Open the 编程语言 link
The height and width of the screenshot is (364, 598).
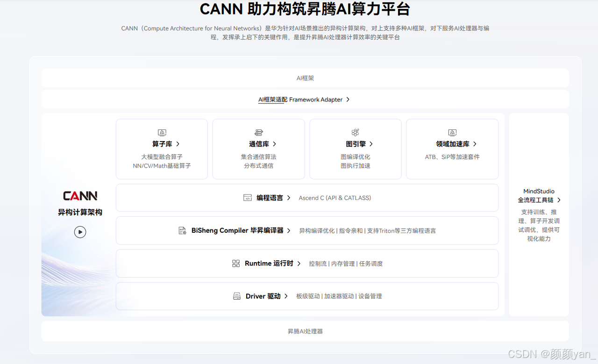pyautogui.click(x=270, y=198)
